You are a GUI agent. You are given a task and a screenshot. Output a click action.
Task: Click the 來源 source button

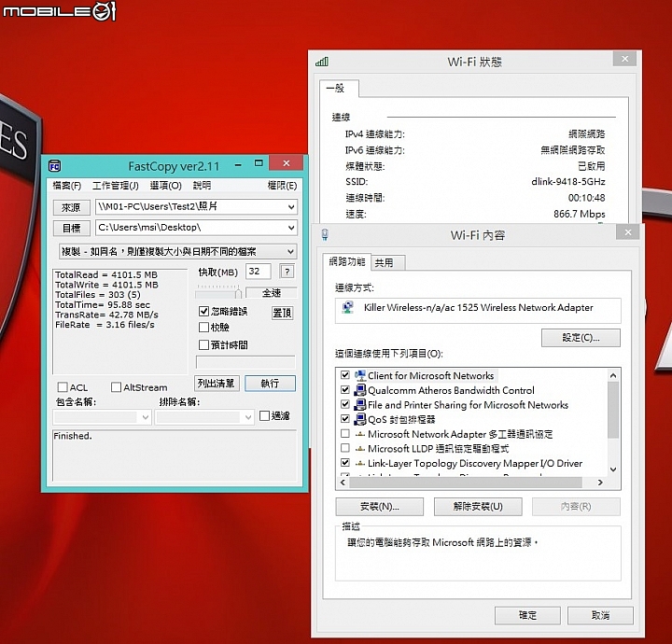click(x=72, y=207)
